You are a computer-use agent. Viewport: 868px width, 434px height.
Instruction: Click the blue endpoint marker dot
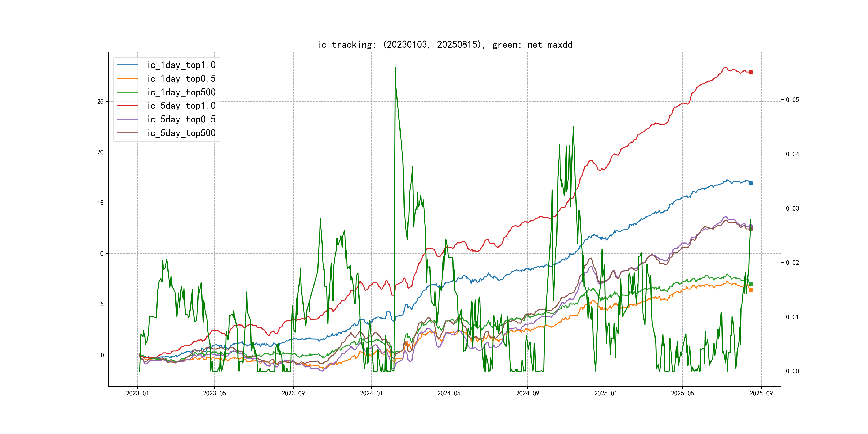pyautogui.click(x=750, y=183)
